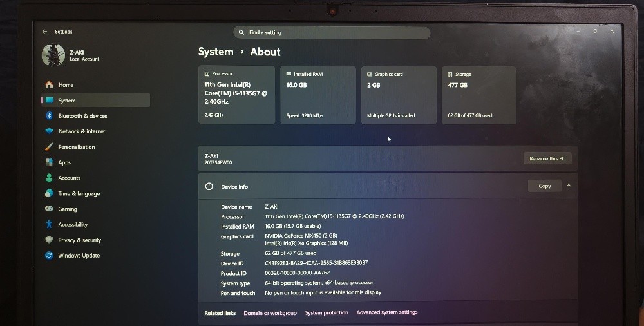Screen dimensions: 644x326
Task: Click the Gaming controller icon
Action: point(50,209)
